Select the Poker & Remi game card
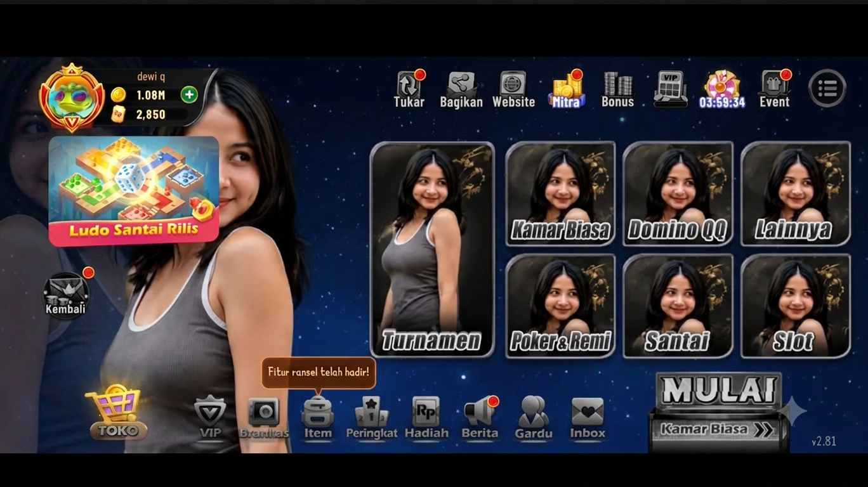868x487 pixels. click(x=560, y=306)
